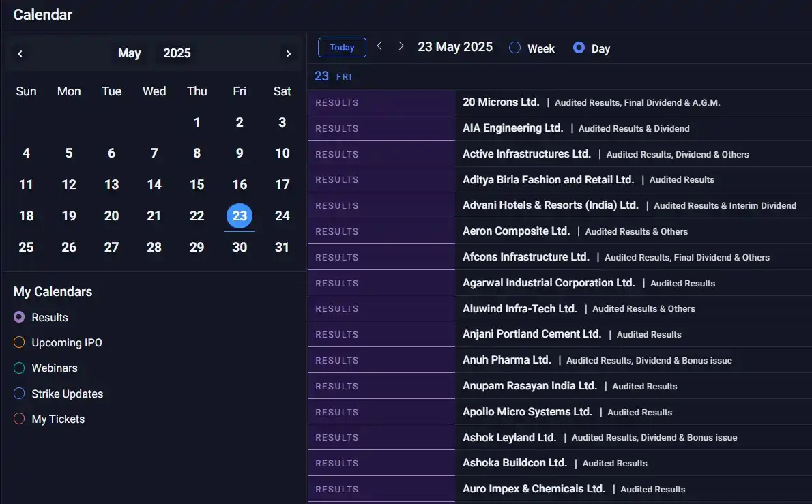Click 'Audited Results & Dividend' for AIA Engineering
812x504 pixels.
634,128
